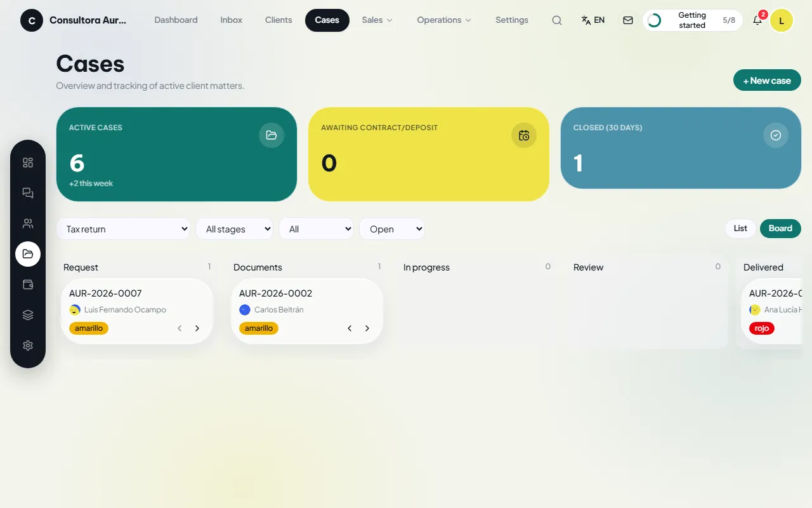Click Ana Lucía avatar in Delivered

[x=755, y=310]
